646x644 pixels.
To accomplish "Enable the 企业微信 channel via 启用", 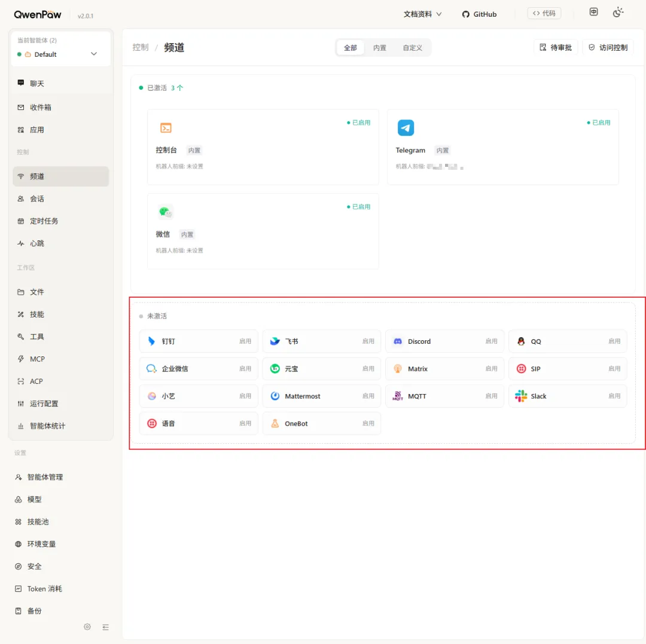I will tap(245, 368).
